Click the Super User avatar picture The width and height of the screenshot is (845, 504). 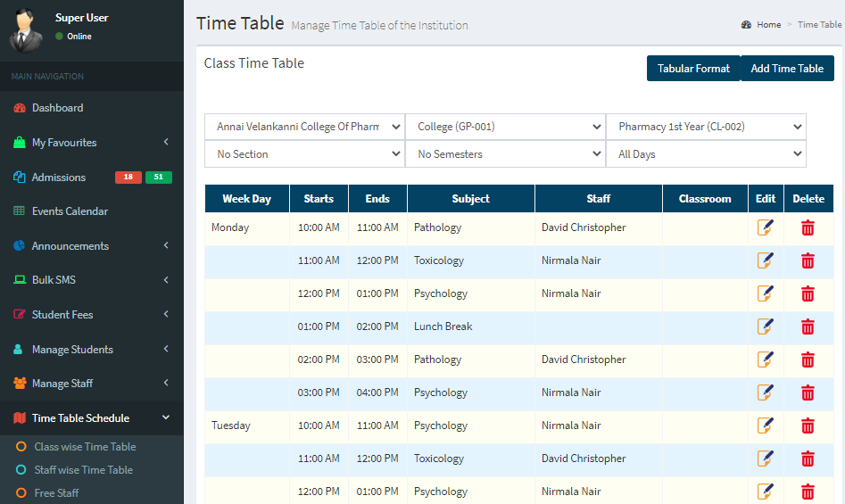coord(25,30)
